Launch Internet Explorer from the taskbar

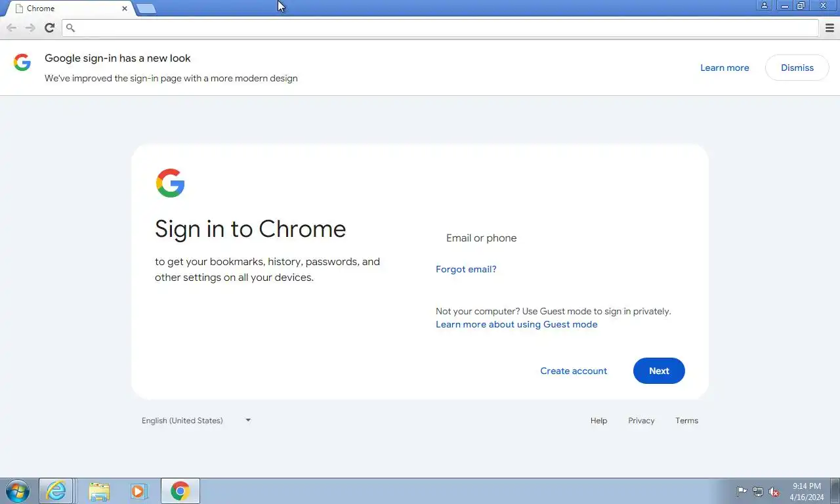(56, 491)
